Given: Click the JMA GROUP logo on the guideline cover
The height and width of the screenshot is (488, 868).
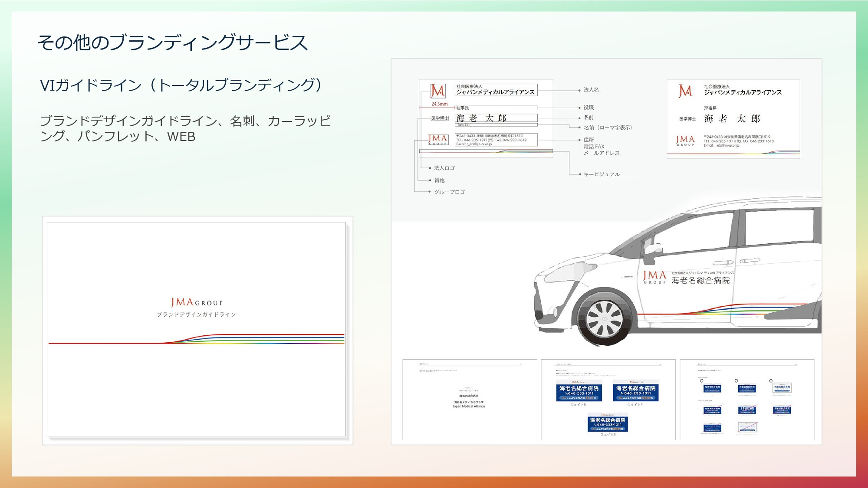Looking at the screenshot, I should click(196, 302).
